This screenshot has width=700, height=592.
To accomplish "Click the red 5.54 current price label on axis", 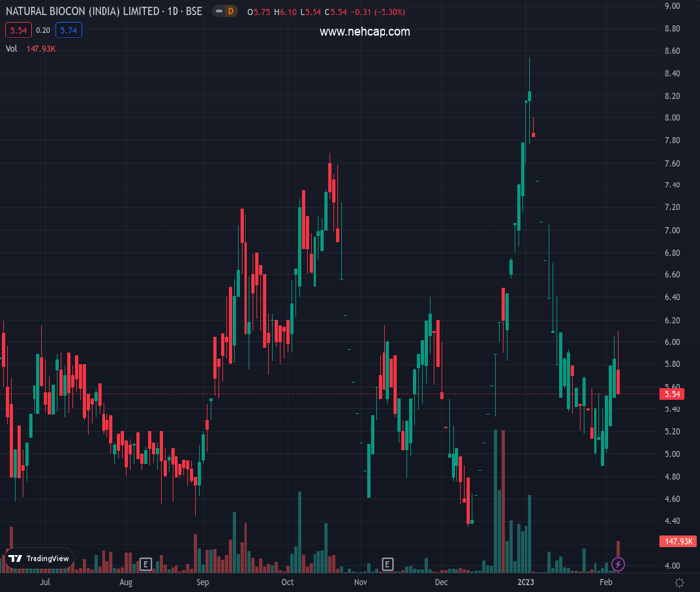I will [673, 394].
